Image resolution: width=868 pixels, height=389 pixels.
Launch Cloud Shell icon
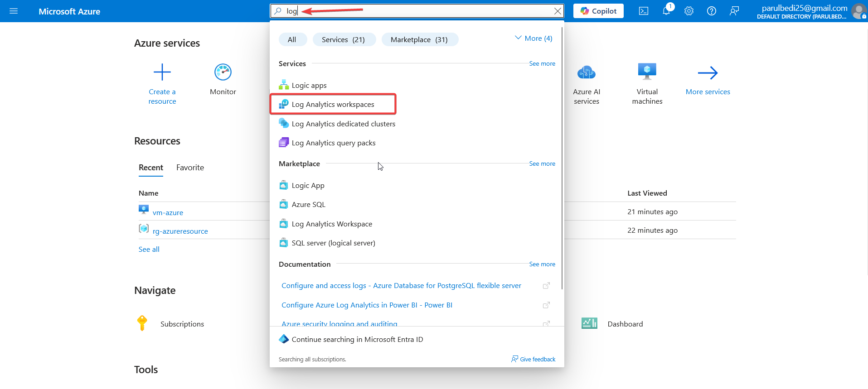[x=644, y=11]
